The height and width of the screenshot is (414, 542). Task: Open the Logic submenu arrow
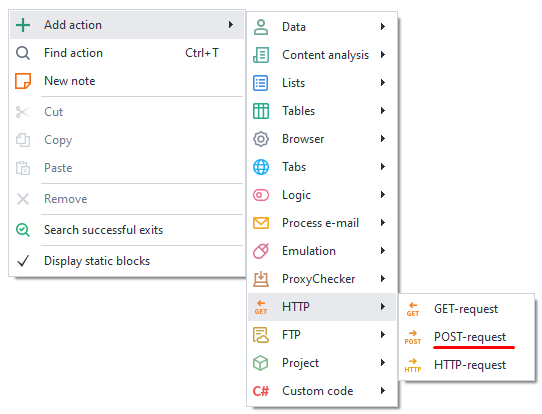[x=383, y=195]
